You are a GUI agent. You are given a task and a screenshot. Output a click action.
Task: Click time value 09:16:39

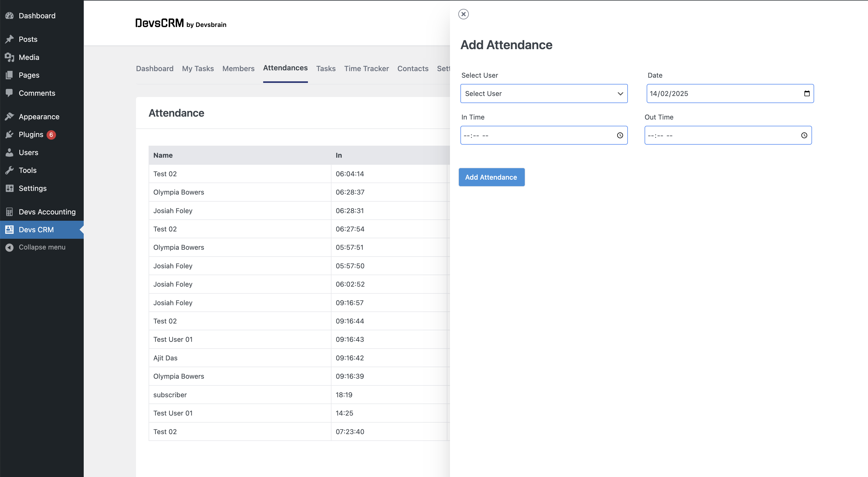(350, 376)
